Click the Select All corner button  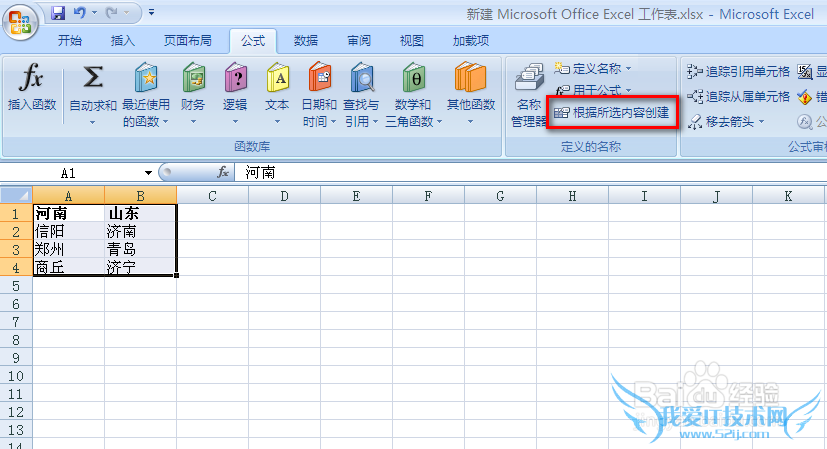click(16, 195)
